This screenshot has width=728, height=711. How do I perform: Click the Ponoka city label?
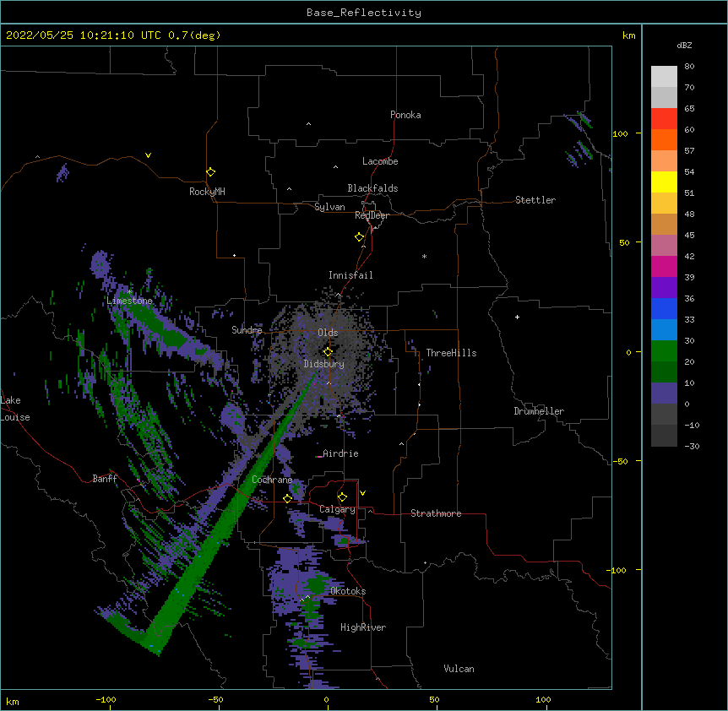[405, 115]
